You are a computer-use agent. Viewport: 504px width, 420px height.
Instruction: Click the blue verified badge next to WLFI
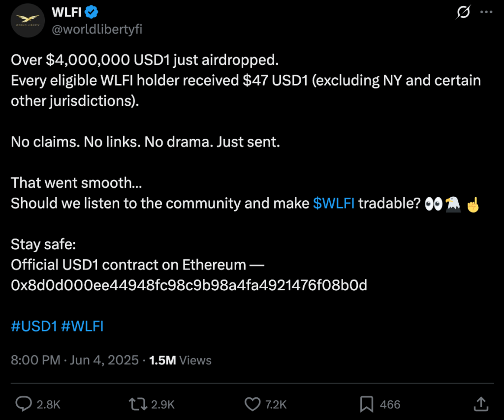coord(90,13)
